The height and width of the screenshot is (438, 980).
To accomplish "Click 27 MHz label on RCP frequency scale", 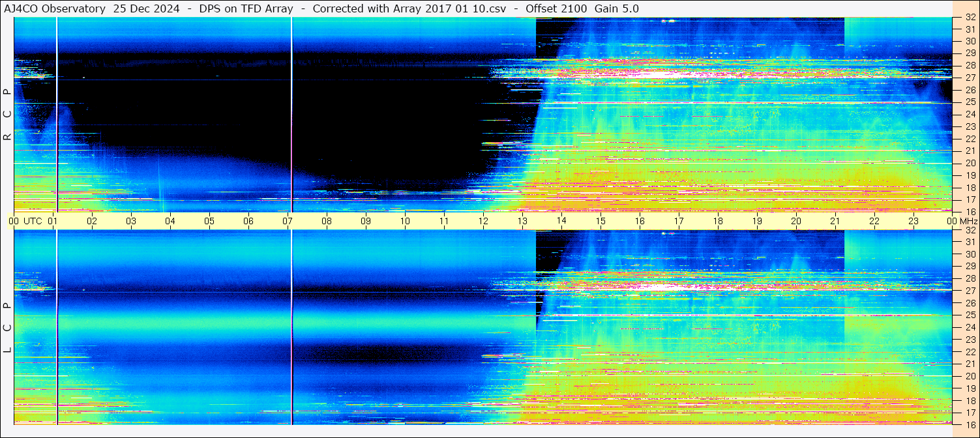I will click(x=970, y=78).
